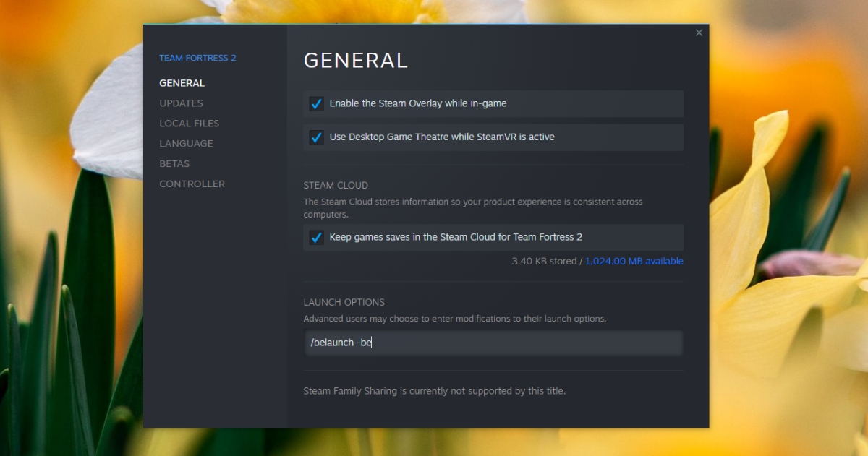This screenshot has width=868, height=456.
Task: Select the GENERAL sidebar tab
Action: [x=182, y=83]
